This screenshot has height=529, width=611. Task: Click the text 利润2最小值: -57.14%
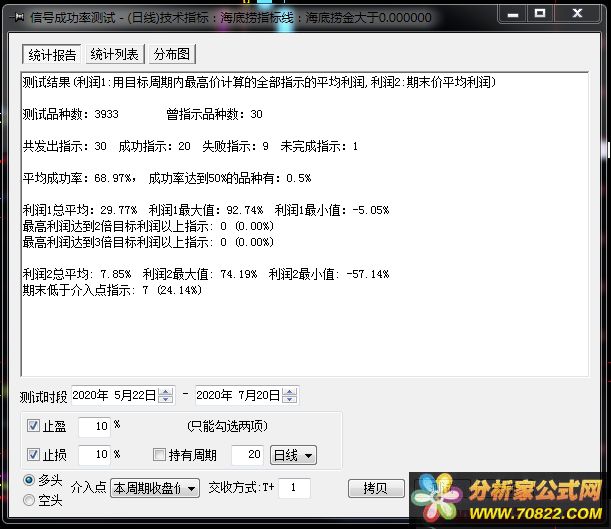[329, 274]
